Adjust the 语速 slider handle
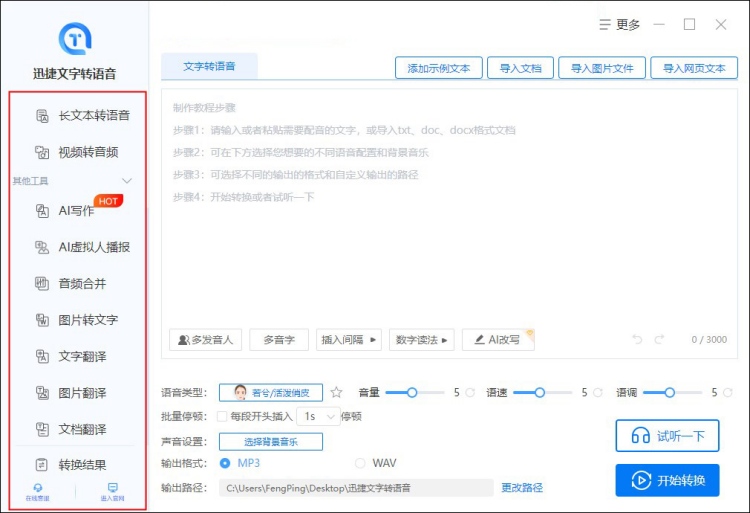This screenshot has height=513, width=750. click(540, 393)
